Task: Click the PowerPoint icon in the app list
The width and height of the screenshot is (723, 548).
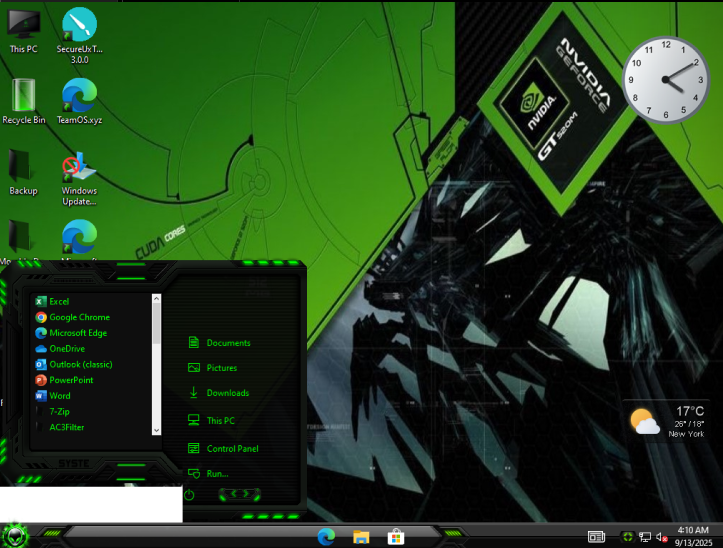Action: [41, 380]
